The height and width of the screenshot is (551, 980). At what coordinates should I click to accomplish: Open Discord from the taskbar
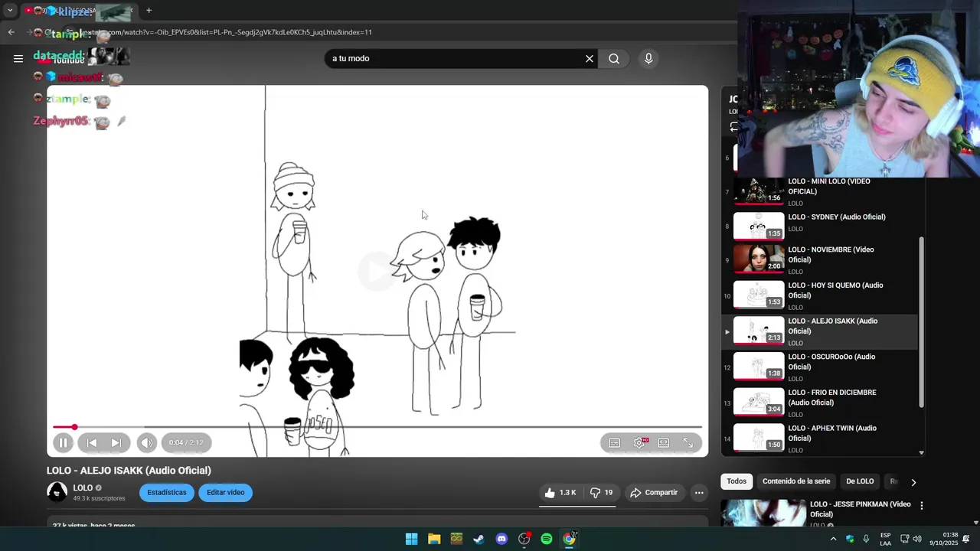[x=501, y=539]
